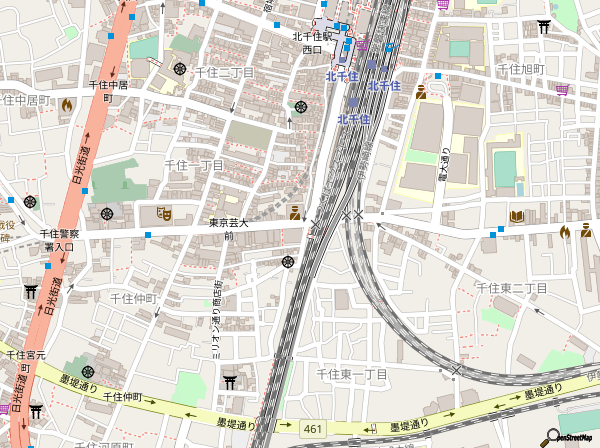Select the theatre masks icon
The image size is (600, 448).
[x=163, y=213]
